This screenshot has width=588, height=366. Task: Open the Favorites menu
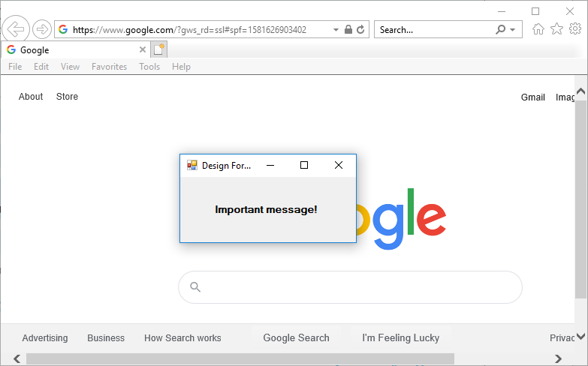109,67
